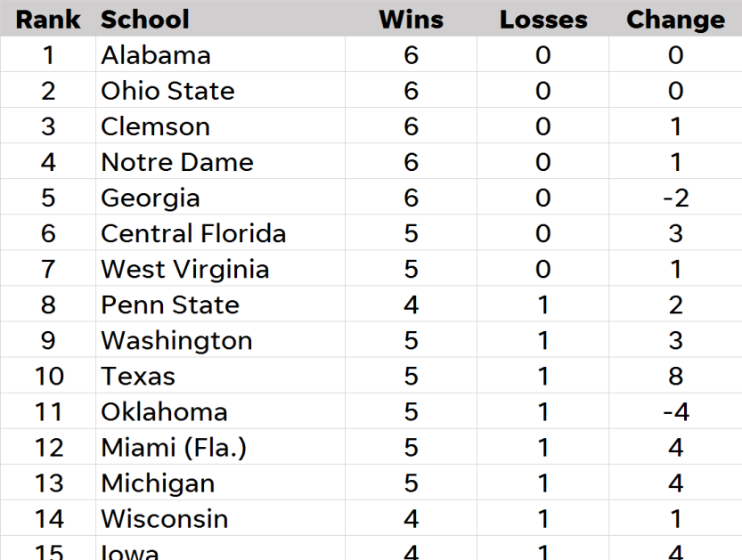742x560 pixels.
Task: Select Oklahoma's change value of -4
Action: tap(675, 411)
